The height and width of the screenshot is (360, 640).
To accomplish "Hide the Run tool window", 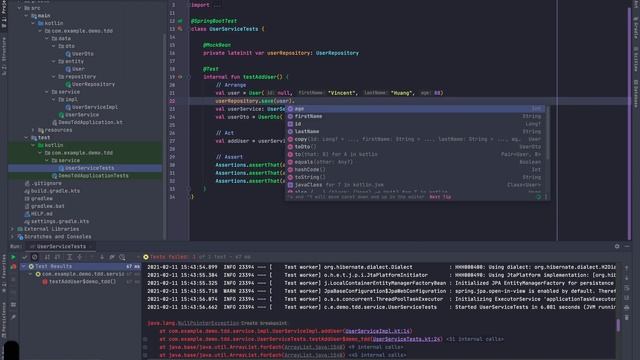I will [627, 246].
